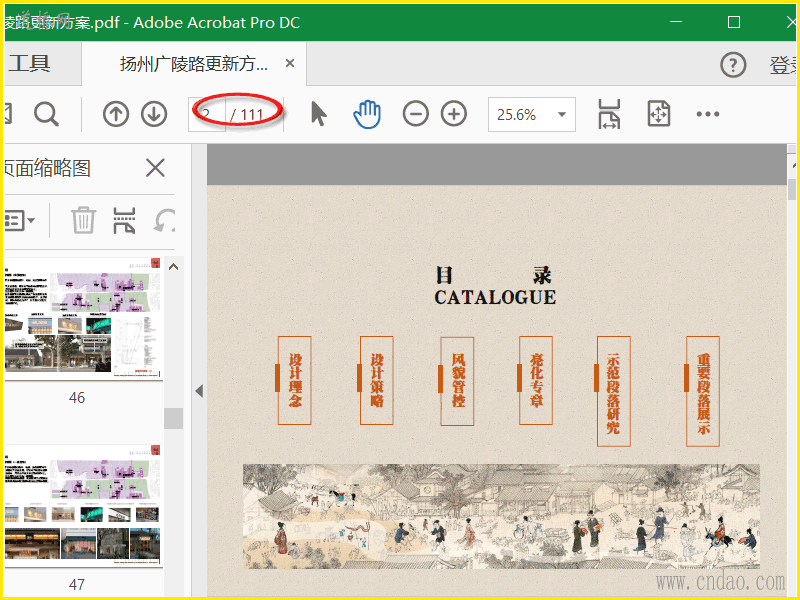Zoom in with the plus button

coord(454,113)
